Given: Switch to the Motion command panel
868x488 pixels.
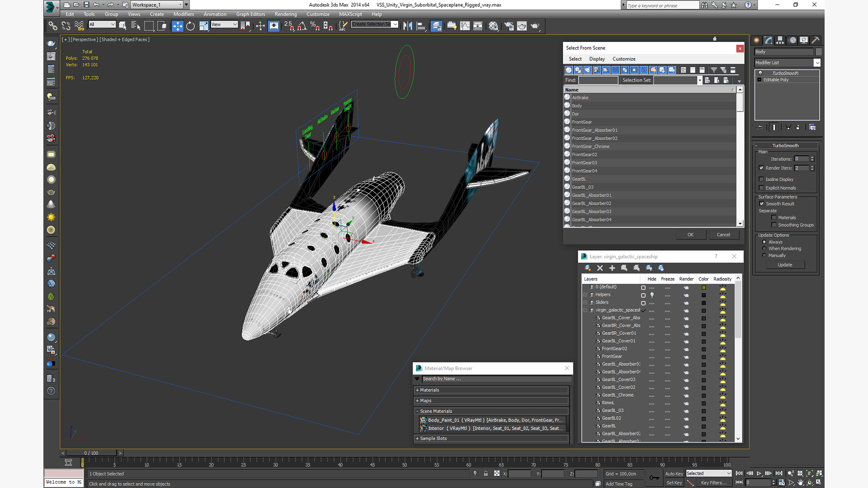Looking at the screenshot, I should coord(792,40).
